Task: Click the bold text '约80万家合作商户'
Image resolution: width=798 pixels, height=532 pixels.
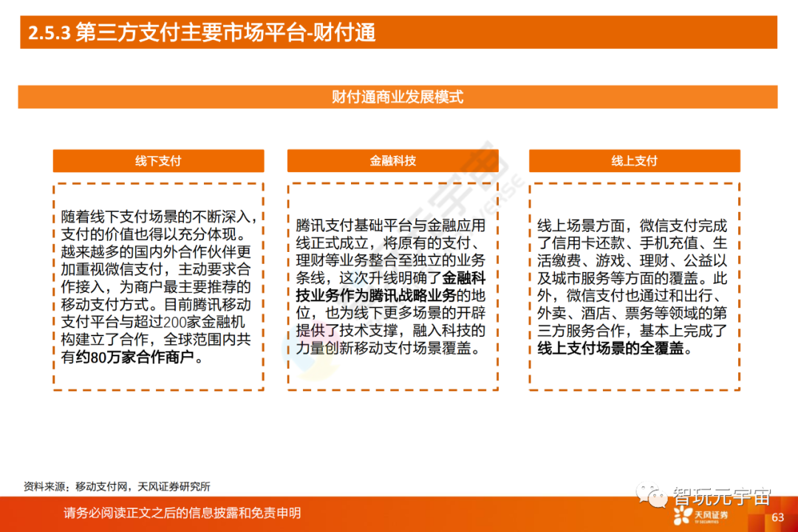Action: pos(134,357)
